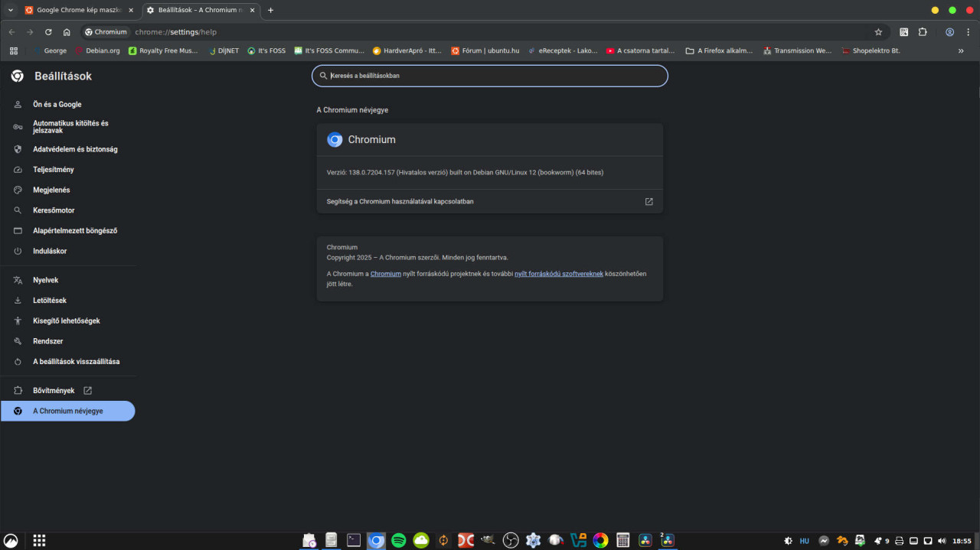Open the apps grid in bookmarks bar
The width and height of the screenshot is (980, 550).
(x=13, y=50)
